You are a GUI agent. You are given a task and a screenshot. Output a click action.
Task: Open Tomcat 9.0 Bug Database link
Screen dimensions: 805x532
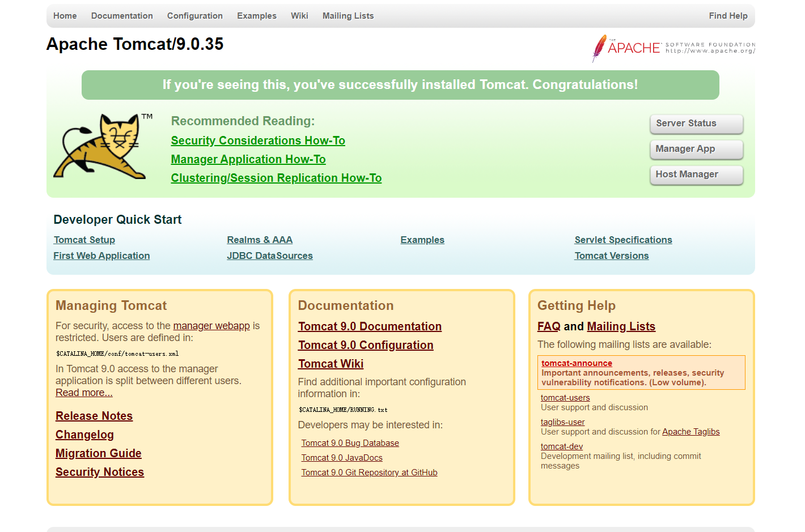point(350,443)
